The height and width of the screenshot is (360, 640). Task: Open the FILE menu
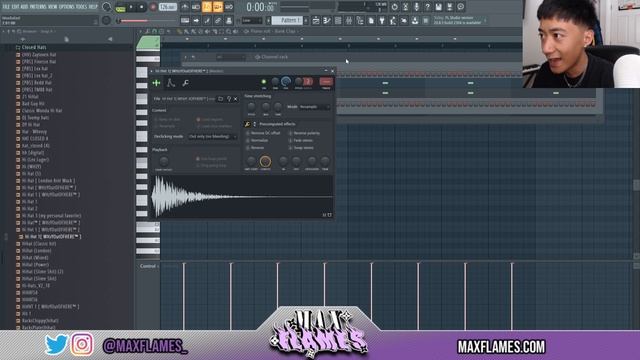(x=6, y=7)
